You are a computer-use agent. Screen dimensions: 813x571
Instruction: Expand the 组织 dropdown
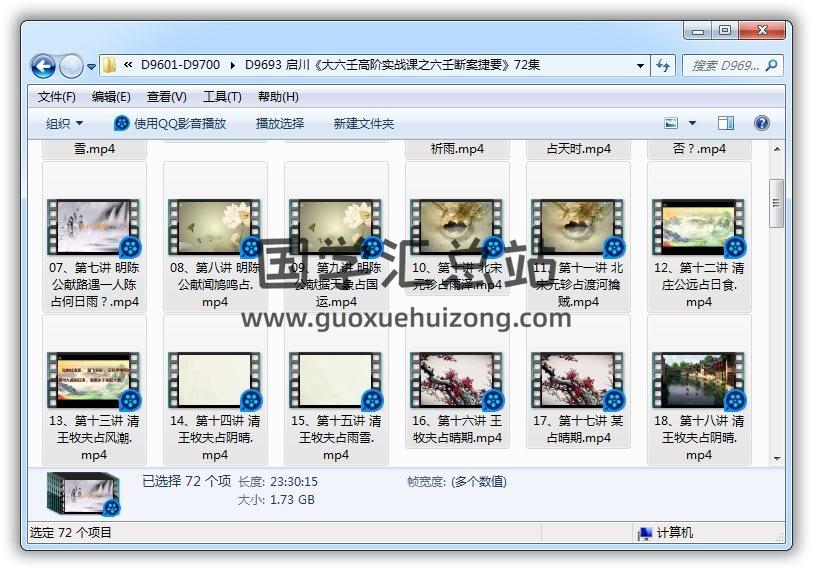[64, 124]
